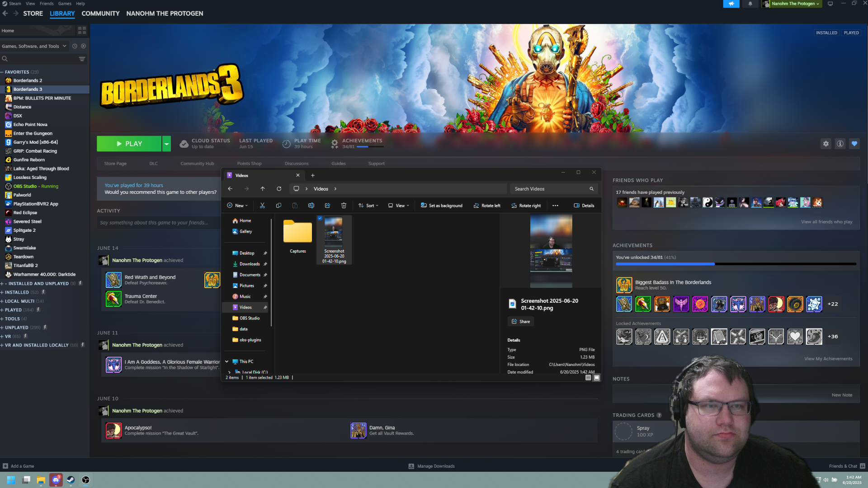Screen dimensions: 868x488
Task: Click View My Achievements link
Action: (x=828, y=359)
